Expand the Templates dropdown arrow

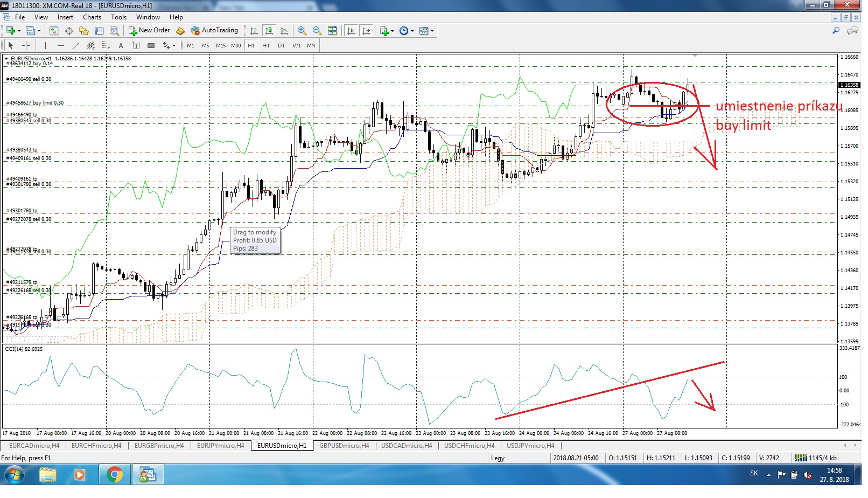click(x=432, y=31)
